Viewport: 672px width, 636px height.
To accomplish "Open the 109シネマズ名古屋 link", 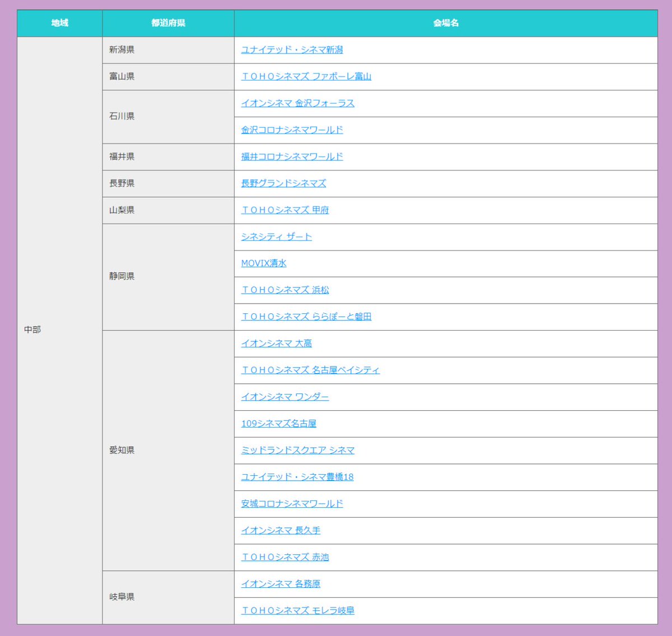I will coord(278,424).
